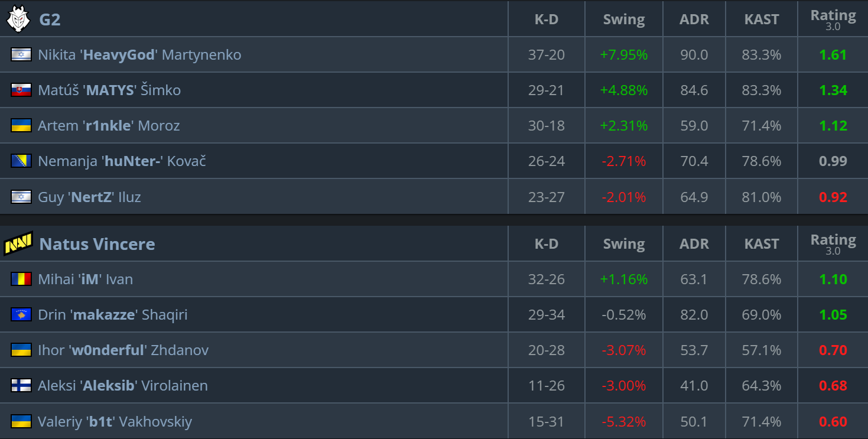Click the Rating 3.0 header in G2 table
The width and height of the screenshot is (868, 439).
pos(833,19)
